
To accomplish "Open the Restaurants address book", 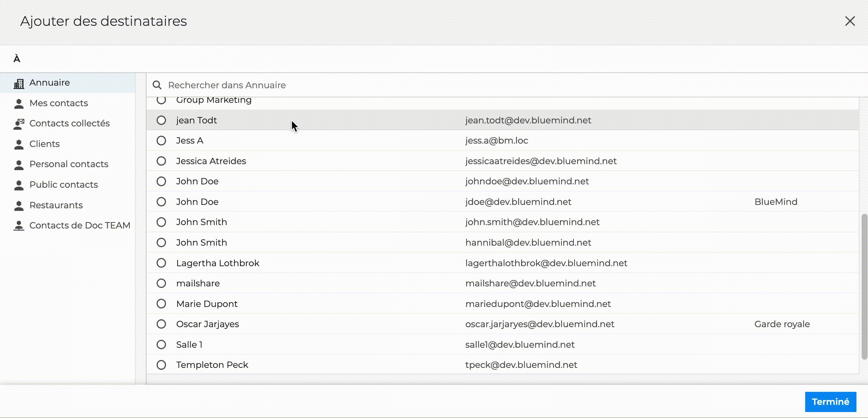I will pos(56,205).
